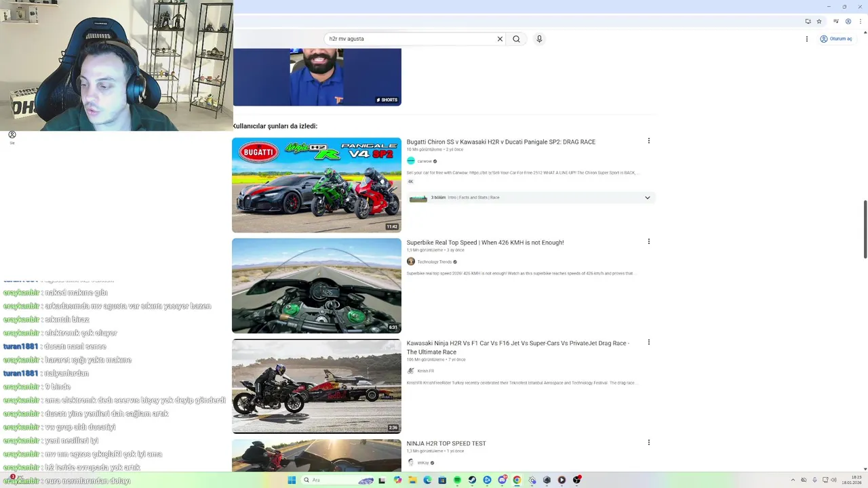The height and width of the screenshot is (488, 868).
Task: Click the Technologic Trends channel avatar
Action: (x=411, y=262)
